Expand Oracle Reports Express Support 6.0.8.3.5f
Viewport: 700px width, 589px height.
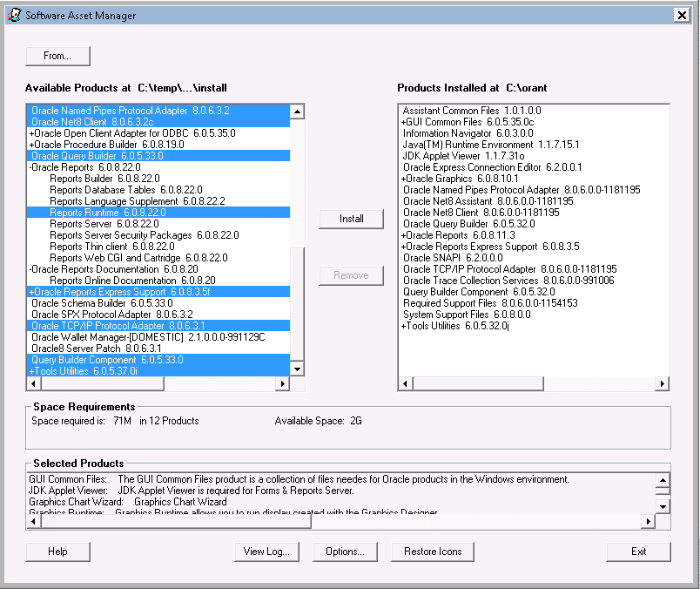click(x=31, y=292)
